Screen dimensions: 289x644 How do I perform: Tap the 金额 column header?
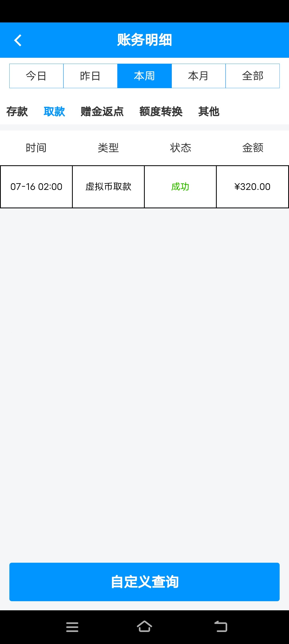[x=253, y=148]
